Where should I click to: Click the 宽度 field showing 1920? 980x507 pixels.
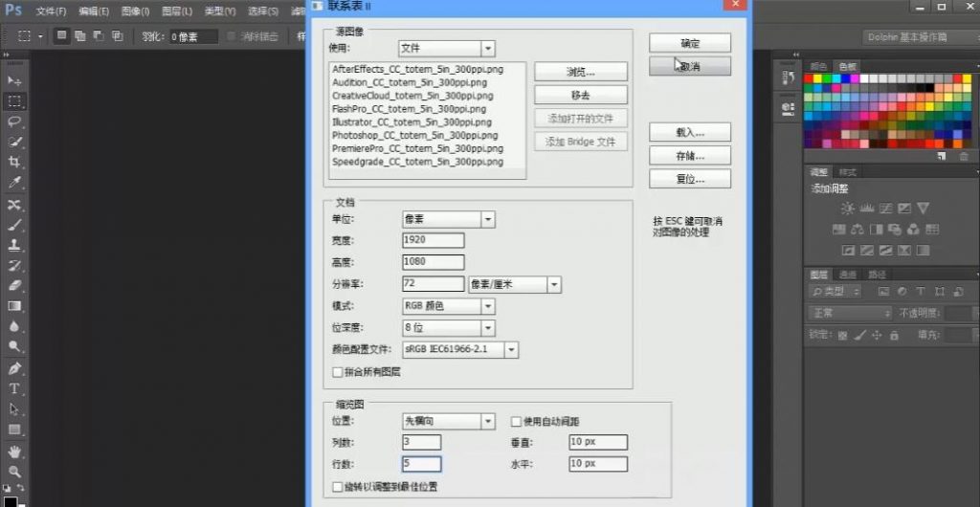(x=434, y=240)
